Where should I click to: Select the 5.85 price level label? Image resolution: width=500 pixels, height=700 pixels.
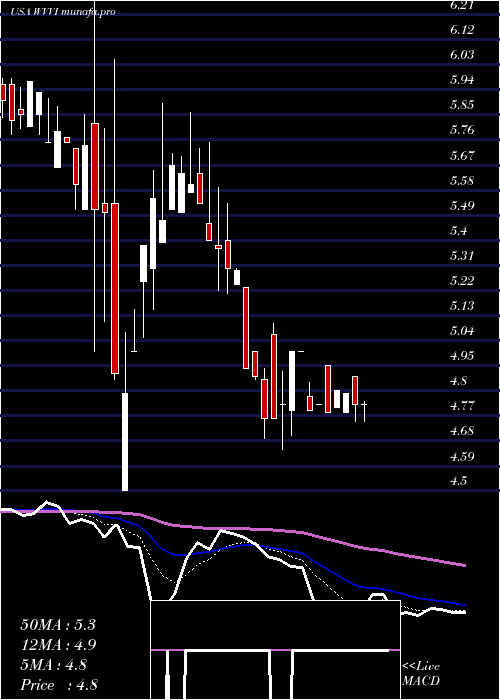pyautogui.click(x=462, y=105)
